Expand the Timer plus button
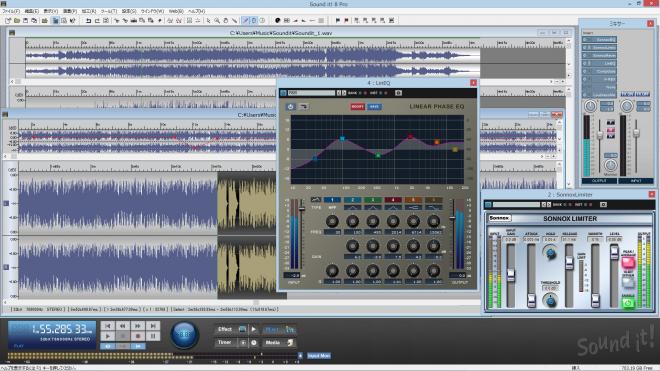 [243, 343]
